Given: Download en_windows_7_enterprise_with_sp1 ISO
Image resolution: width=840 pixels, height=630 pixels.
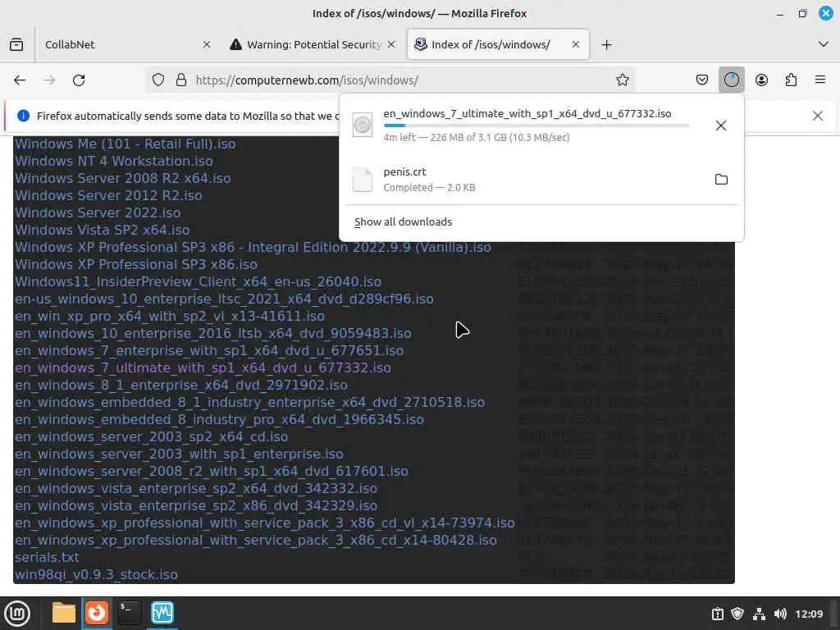Looking at the screenshot, I should 209,351.
